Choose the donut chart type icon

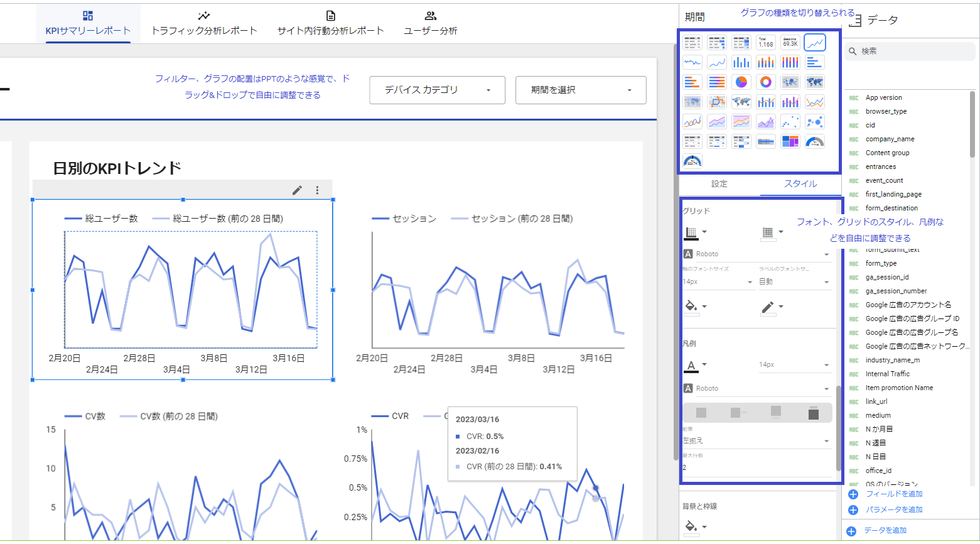point(765,82)
